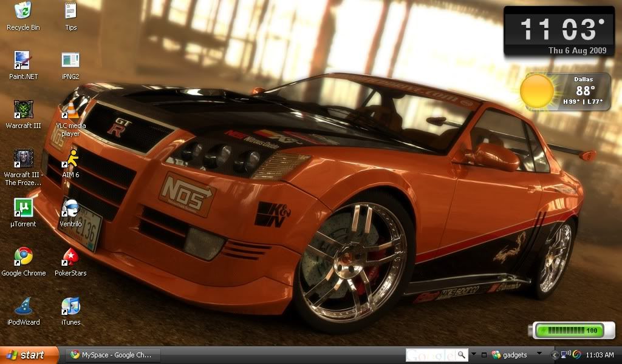The image size is (622, 364).
Task: Show hidden system tray icons arrow
Action: click(x=555, y=355)
